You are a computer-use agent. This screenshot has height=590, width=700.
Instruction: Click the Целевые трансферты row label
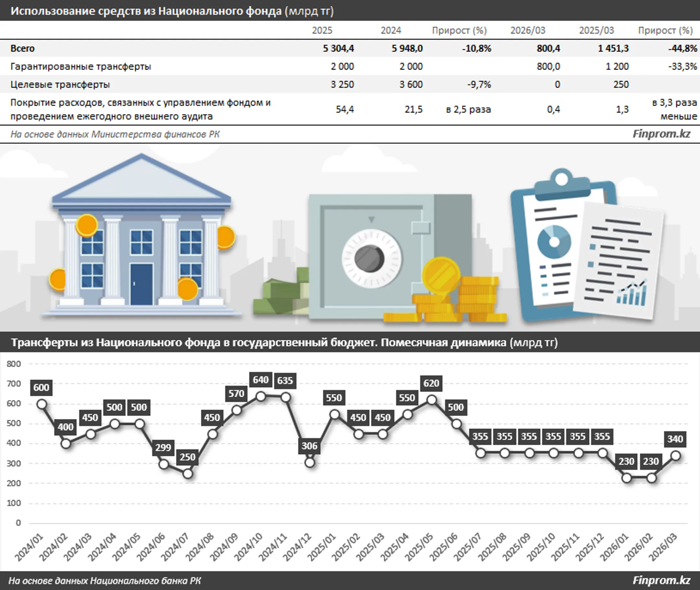[60, 85]
